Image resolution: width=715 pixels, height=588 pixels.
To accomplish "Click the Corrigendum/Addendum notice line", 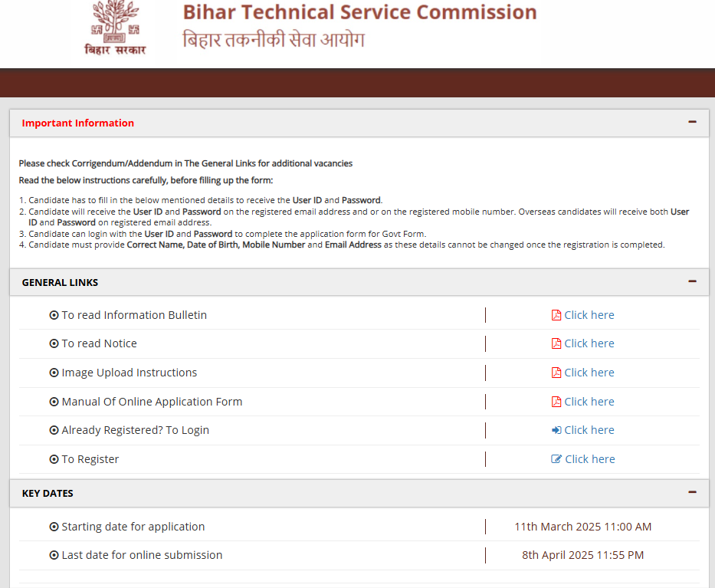I will point(185,163).
